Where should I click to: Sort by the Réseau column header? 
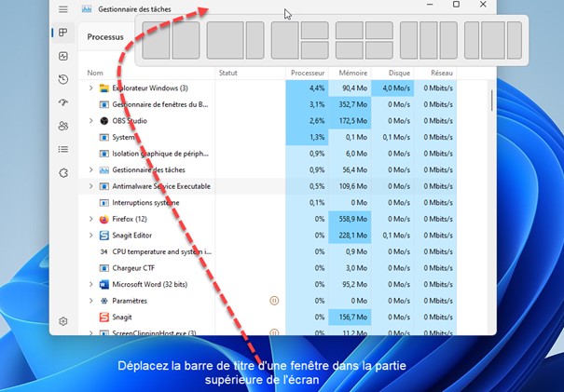point(442,73)
